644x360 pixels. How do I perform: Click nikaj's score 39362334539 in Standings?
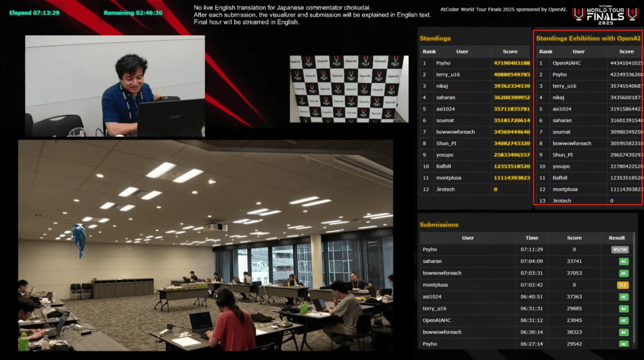[x=512, y=86]
